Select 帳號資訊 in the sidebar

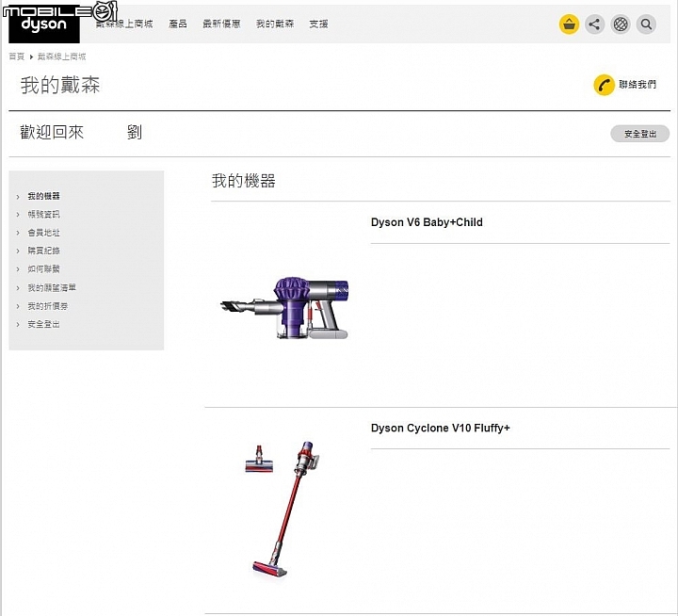point(43,214)
